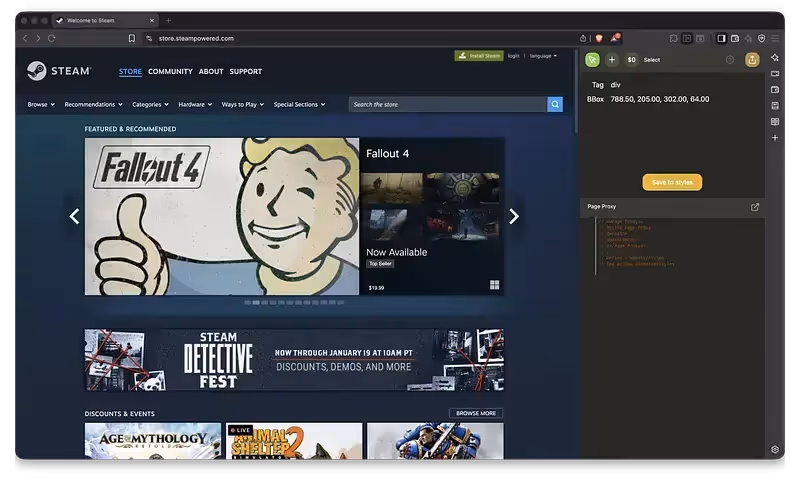The image size is (800, 478).
Task: Expand the Ways to Play dropdown
Action: [x=242, y=105]
